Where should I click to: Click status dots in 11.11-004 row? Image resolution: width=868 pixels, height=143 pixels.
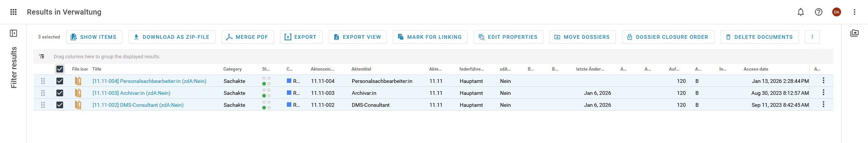tap(266, 81)
